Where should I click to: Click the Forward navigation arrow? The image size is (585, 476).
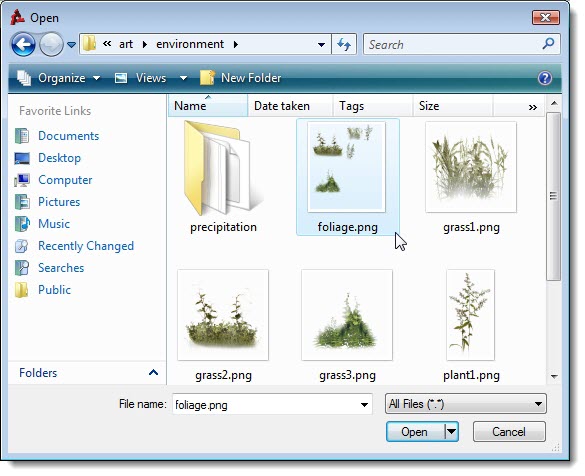[51, 44]
